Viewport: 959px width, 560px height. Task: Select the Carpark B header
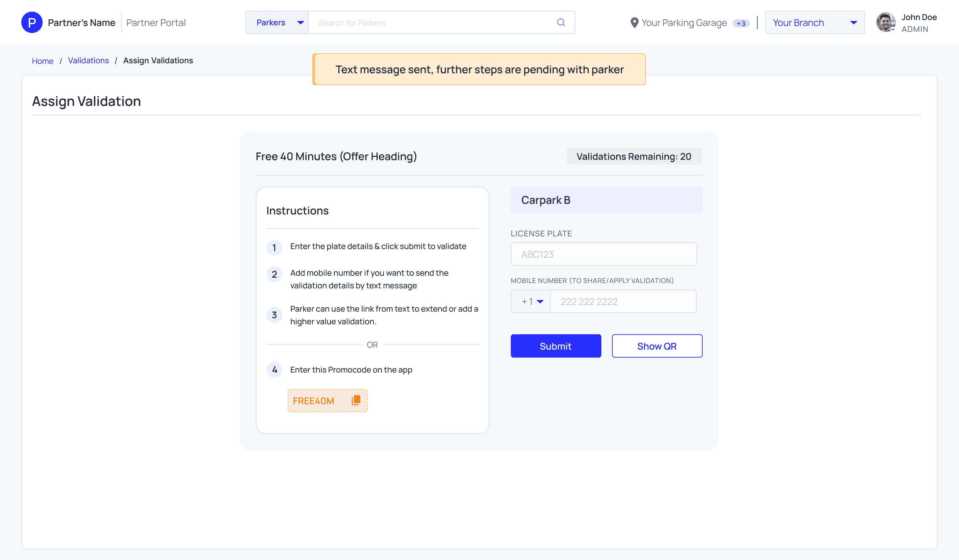tap(606, 200)
